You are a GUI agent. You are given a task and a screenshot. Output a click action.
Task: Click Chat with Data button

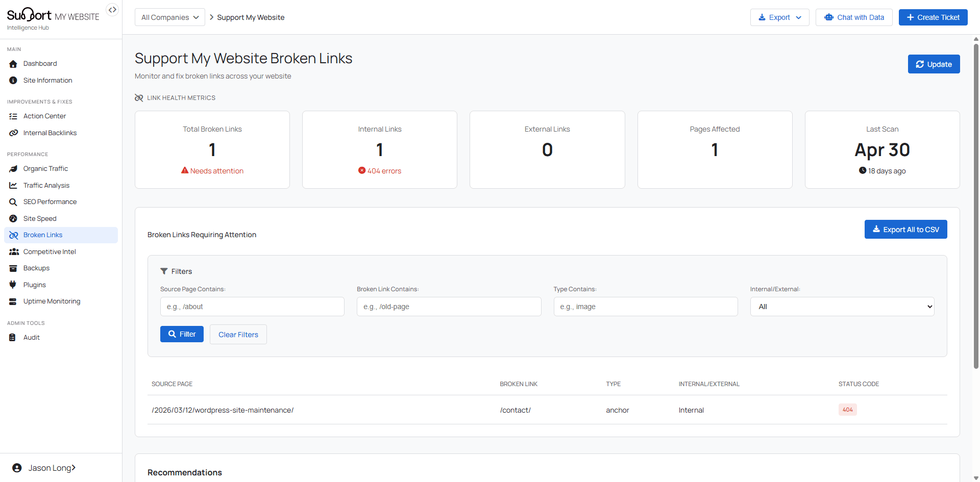point(854,17)
